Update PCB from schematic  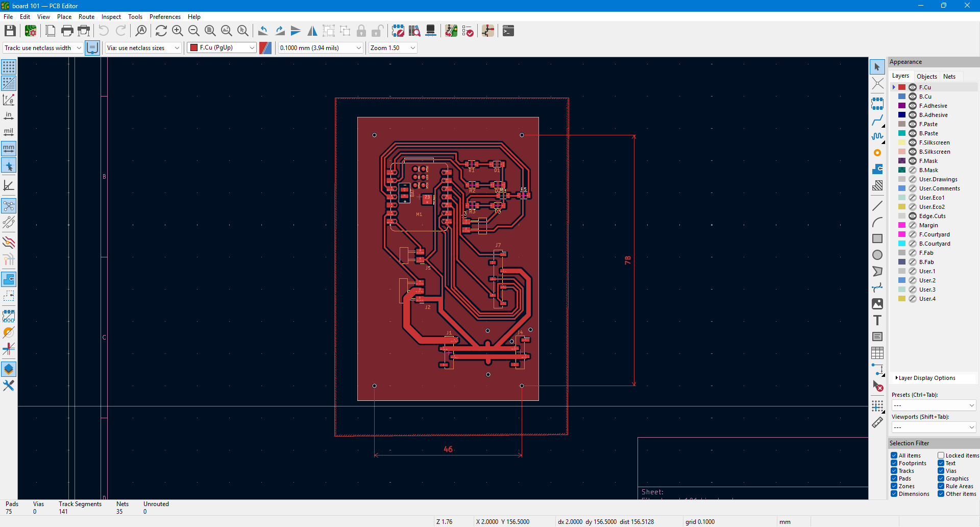pyautogui.click(x=451, y=31)
